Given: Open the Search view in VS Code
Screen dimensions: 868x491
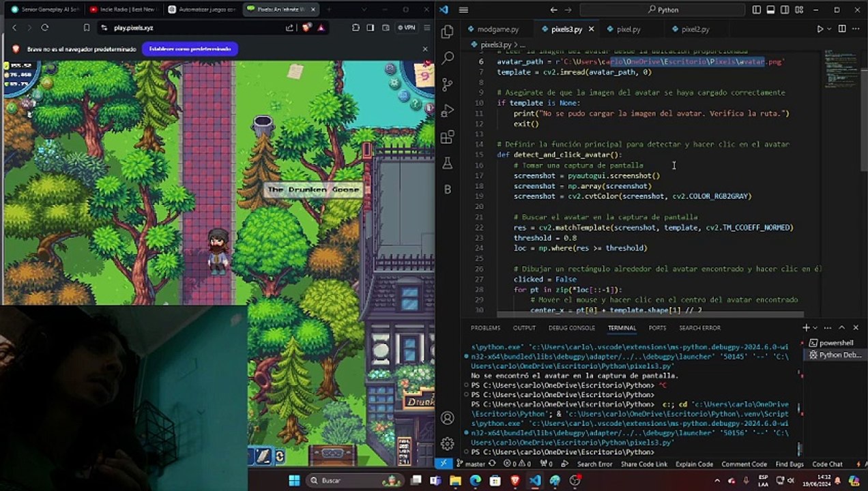Looking at the screenshot, I should (x=448, y=59).
